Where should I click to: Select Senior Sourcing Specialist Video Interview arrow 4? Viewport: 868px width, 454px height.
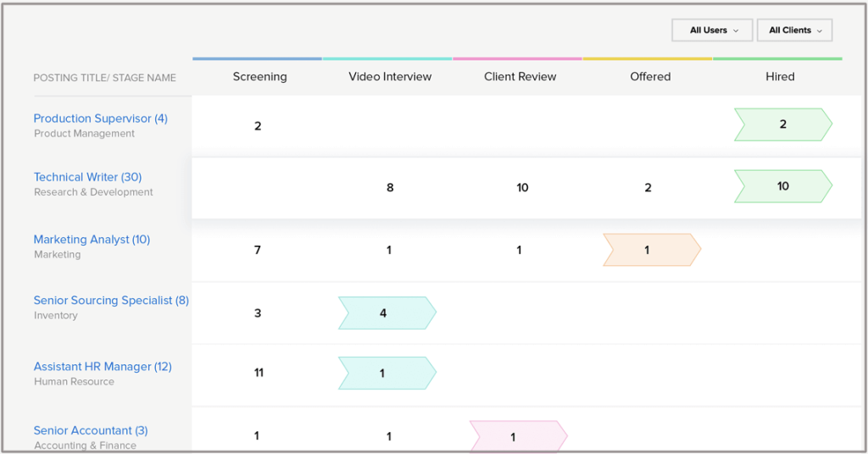point(387,313)
